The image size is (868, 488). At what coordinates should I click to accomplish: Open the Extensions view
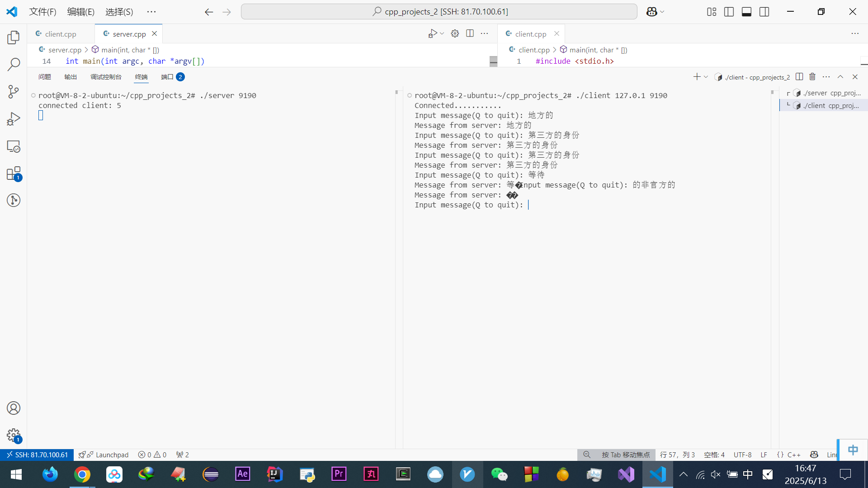pos(14,174)
